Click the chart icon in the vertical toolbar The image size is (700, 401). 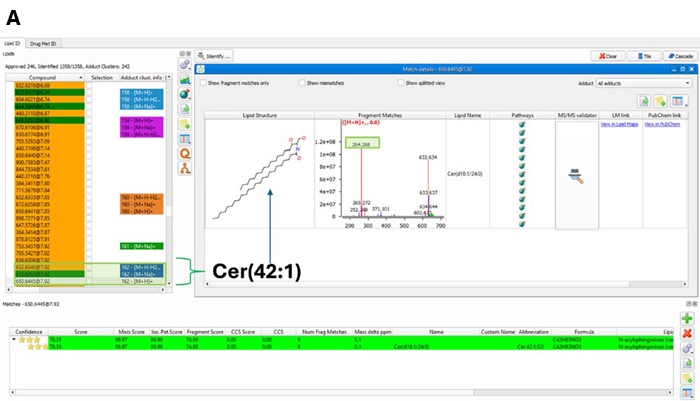point(186,79)
